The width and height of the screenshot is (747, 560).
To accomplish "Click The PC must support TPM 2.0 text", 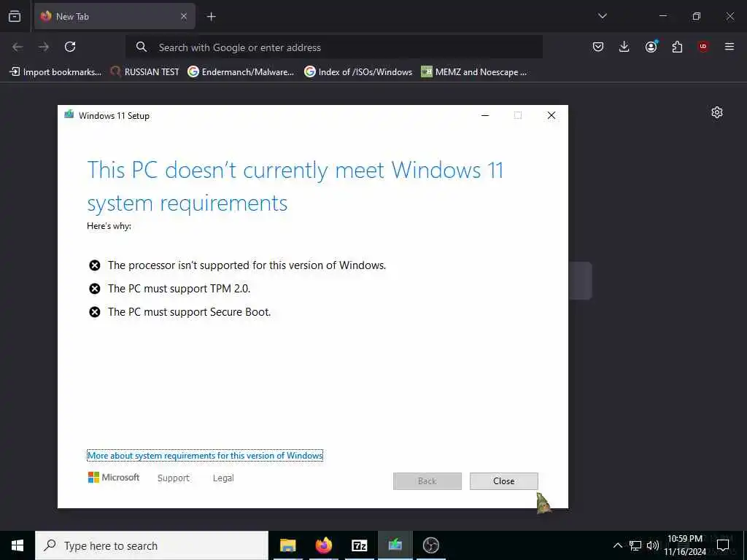I will [179, 289].
